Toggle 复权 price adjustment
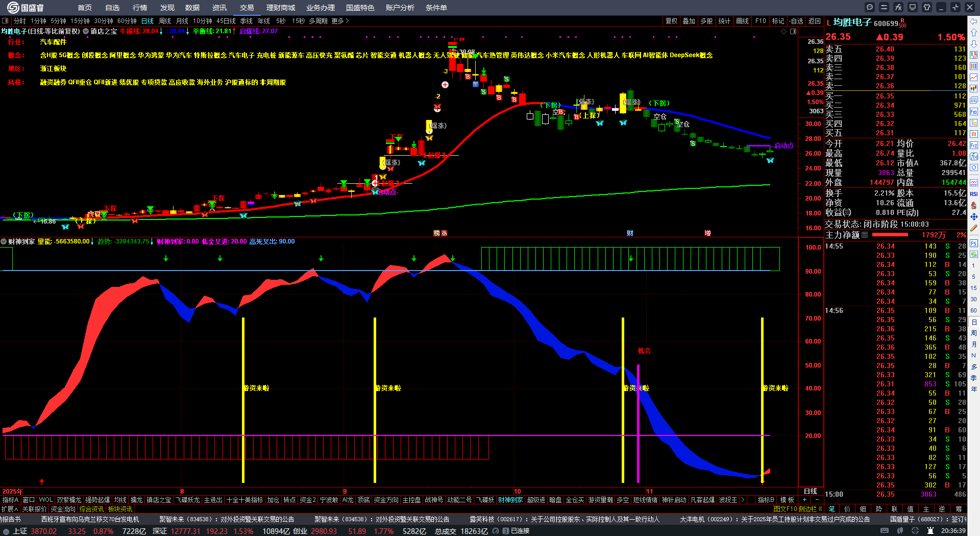This screenshot has height=536, width=980. (671, 21)
